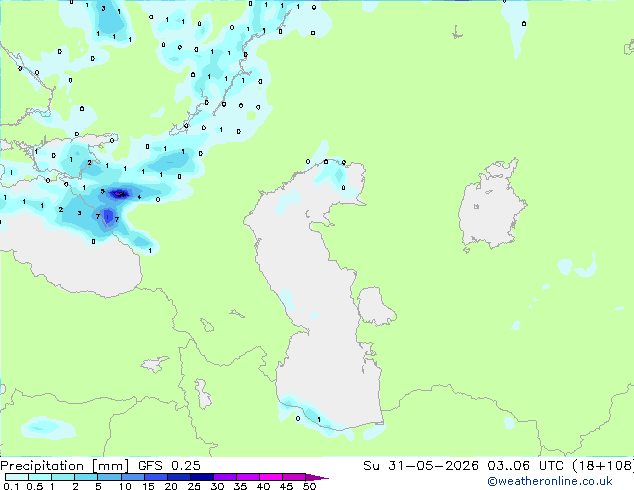Click the legend value '25'
The width and height of the screenshot is (634, 490).
[194, 486]
